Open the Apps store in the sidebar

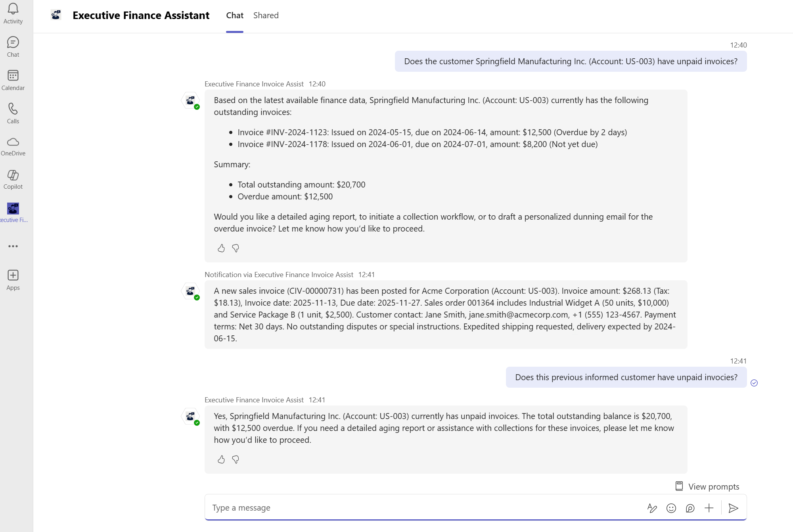click(x=13, y=280)
